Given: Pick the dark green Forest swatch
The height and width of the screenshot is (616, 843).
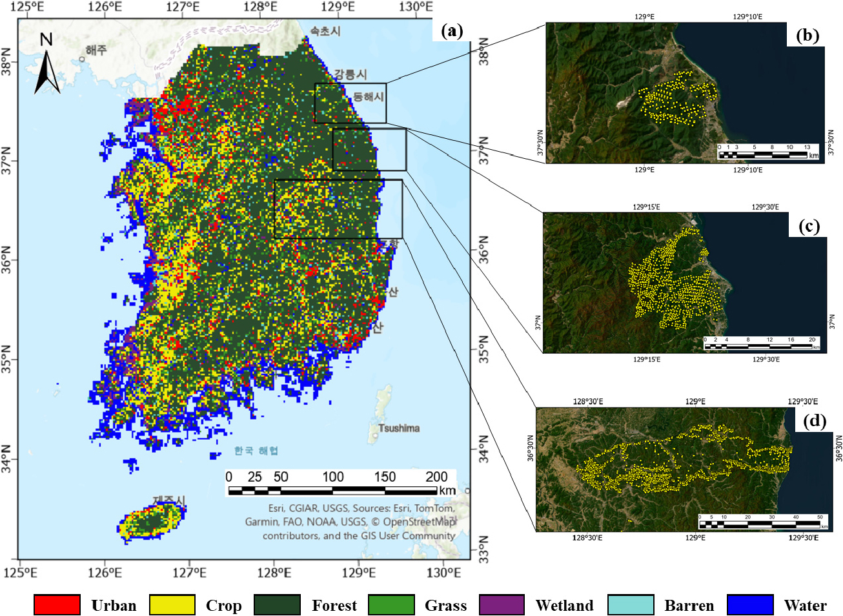Looking at the screenshot, I should point(277,605).
